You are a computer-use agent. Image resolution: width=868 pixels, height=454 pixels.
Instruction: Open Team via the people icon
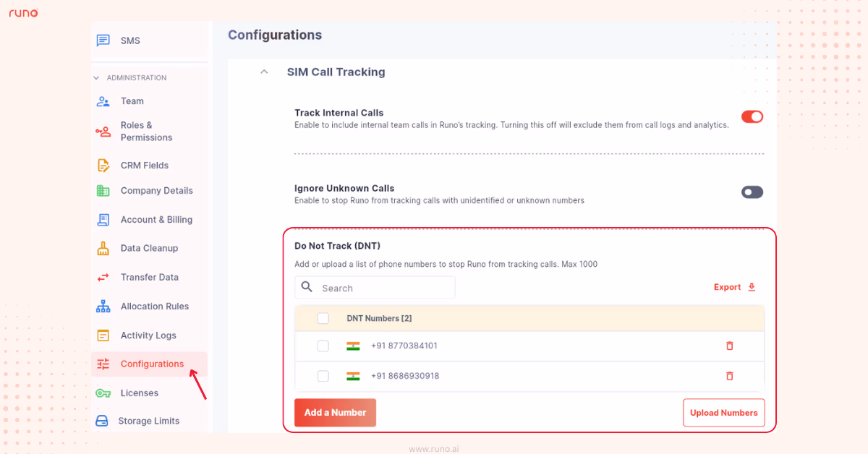point(102,101)
